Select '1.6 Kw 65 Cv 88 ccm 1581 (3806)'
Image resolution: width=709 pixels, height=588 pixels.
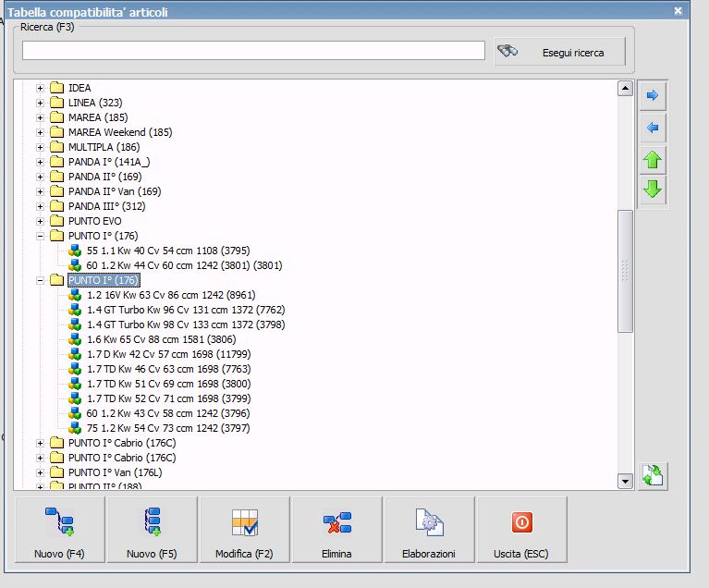click(x=162, y=339)
